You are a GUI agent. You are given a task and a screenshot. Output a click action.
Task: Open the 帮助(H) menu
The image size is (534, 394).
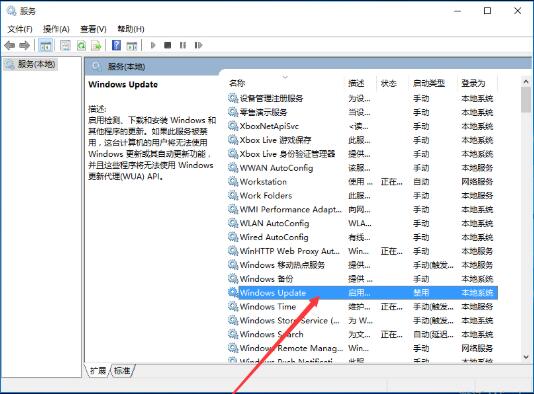click(x=131, y=29)
